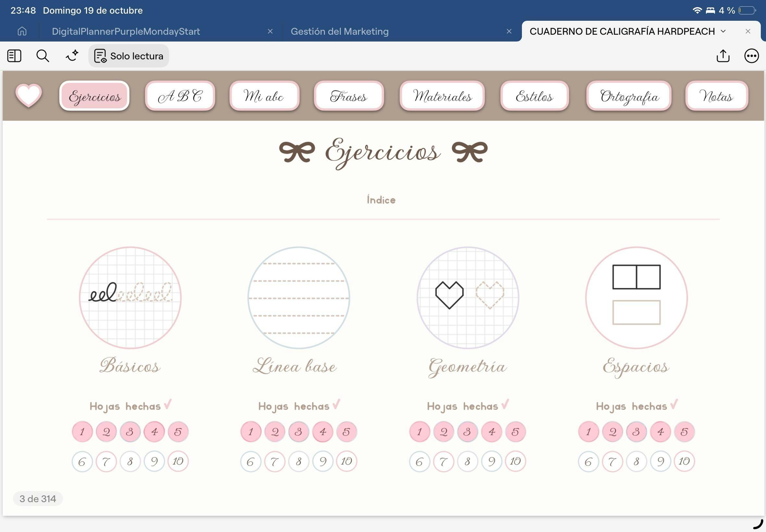Tap the 3 de 314 page indicator
The height and width of the screenshot is (532, 766).
38,499
